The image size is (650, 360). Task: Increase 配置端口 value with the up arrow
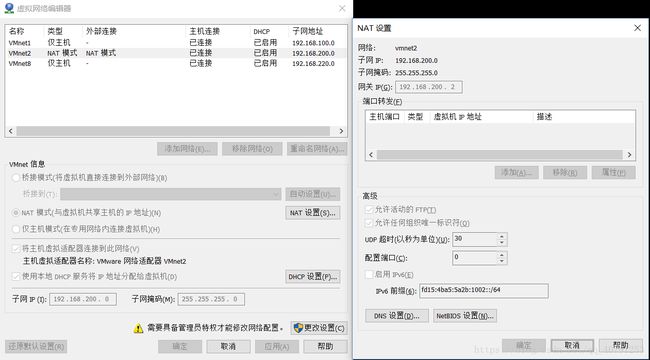(502, 255)
